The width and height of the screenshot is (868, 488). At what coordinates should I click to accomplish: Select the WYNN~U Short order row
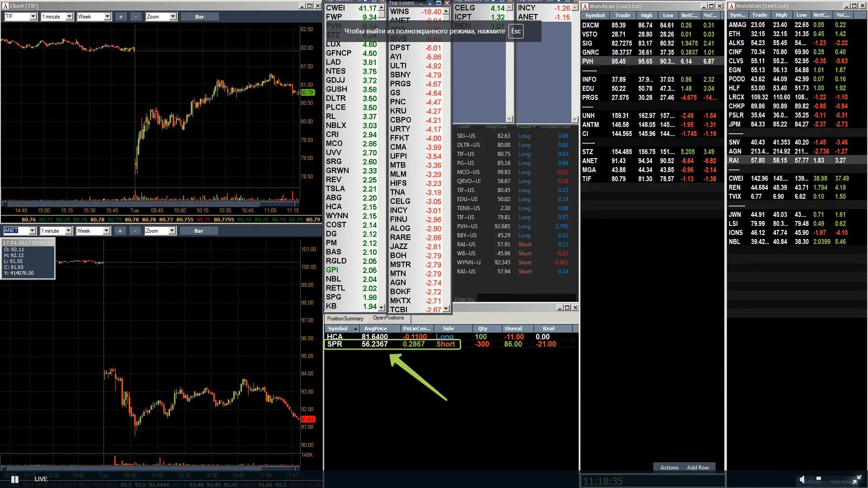click(514, 263)
